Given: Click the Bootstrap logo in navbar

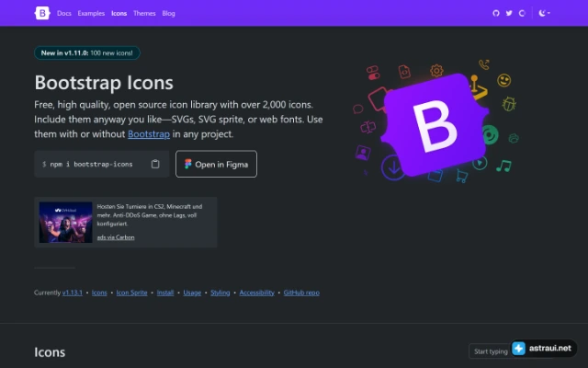Looking at the screenshot, I should pos(42,13).
